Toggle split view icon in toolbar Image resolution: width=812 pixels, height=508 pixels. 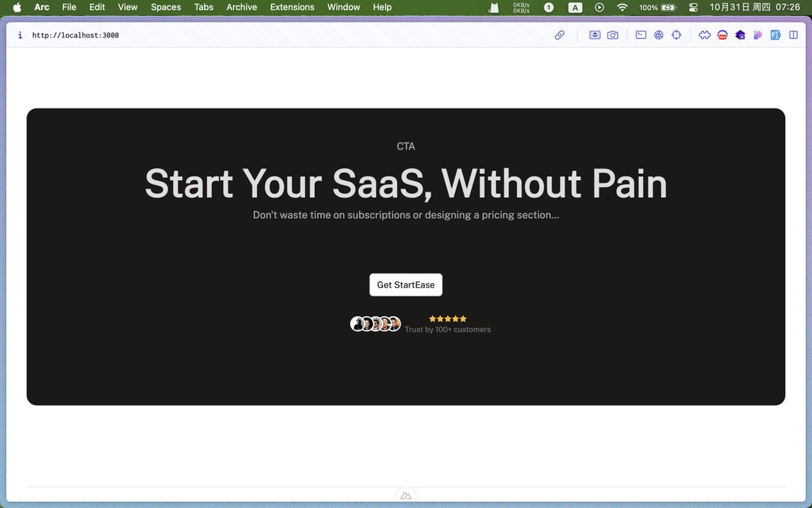pos(794,35)
